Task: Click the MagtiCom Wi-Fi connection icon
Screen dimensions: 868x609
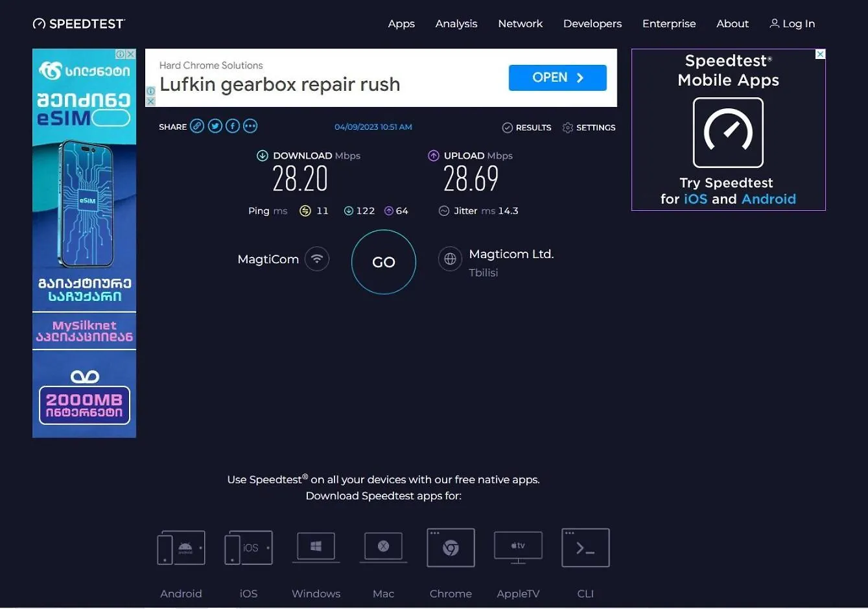Action: [317, 259]
